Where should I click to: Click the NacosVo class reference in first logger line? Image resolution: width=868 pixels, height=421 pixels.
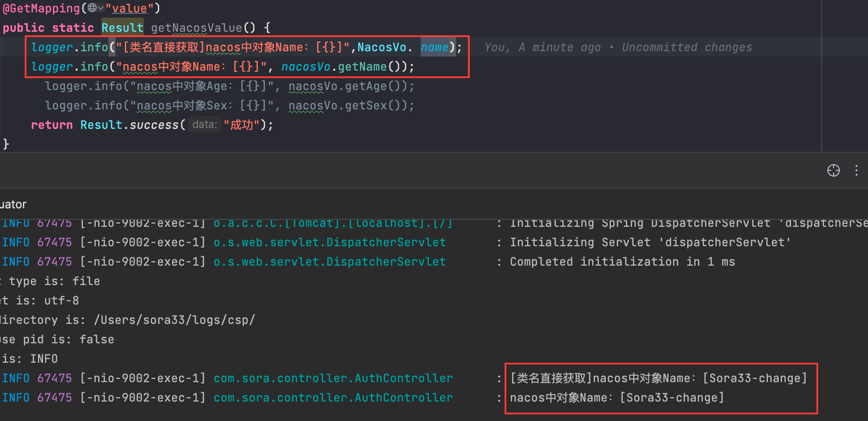coord(382,47)
